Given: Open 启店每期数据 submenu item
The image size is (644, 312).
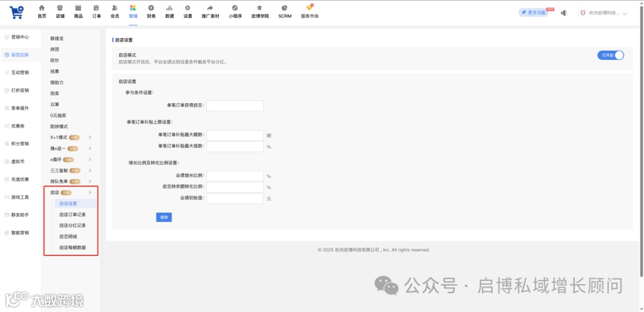Looking at the screenshot, I should pyautogui.click(x=72, y=248).
